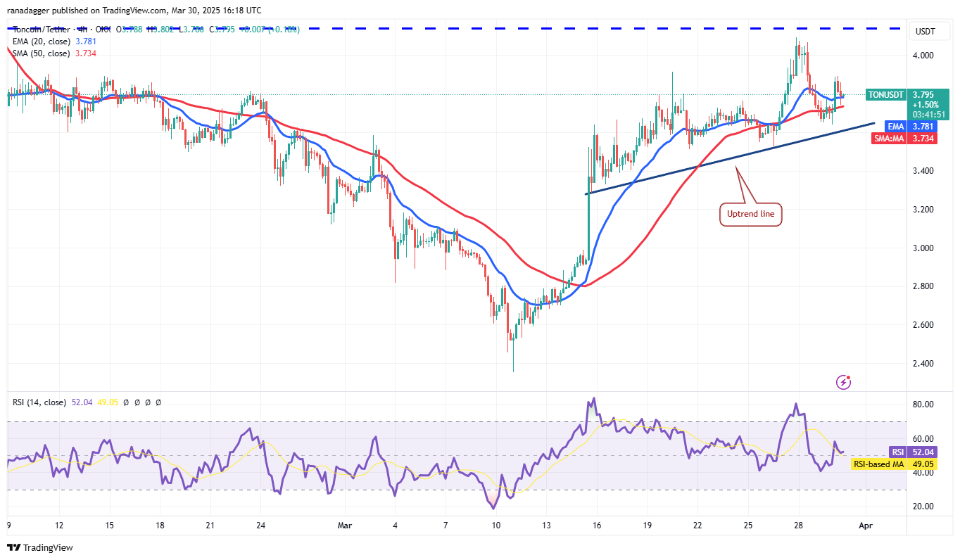960x560 pixels.
Task: Click the TradingView logo at bottom left
Action: [40, 547]
